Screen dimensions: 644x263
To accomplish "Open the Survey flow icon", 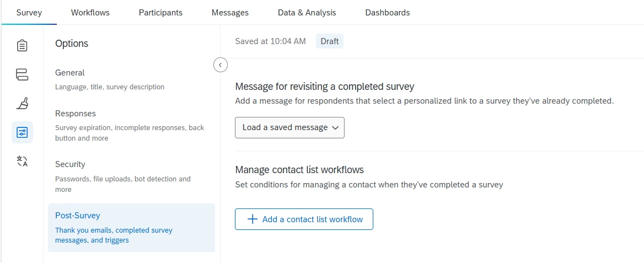I will click(22, 74).
